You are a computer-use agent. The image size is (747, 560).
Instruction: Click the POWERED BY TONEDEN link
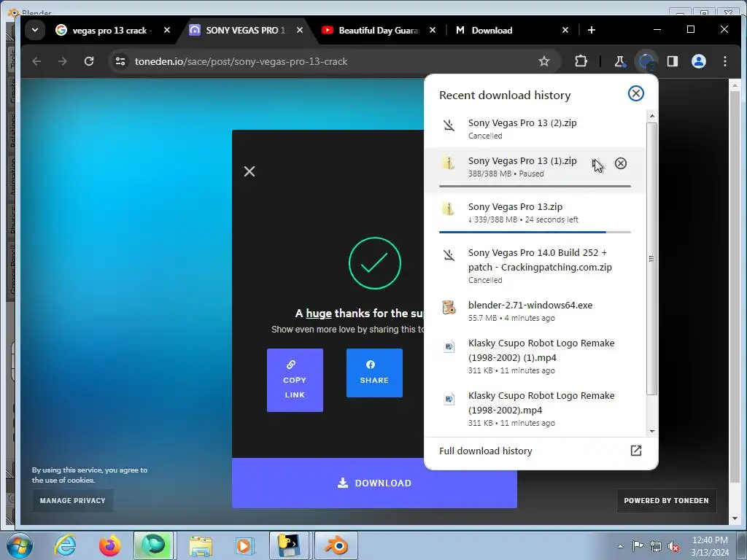pos(666,500)
